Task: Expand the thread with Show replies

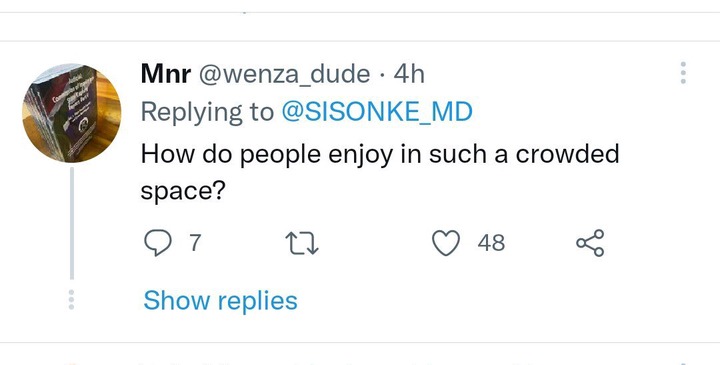Action: (x=220, y=301)
